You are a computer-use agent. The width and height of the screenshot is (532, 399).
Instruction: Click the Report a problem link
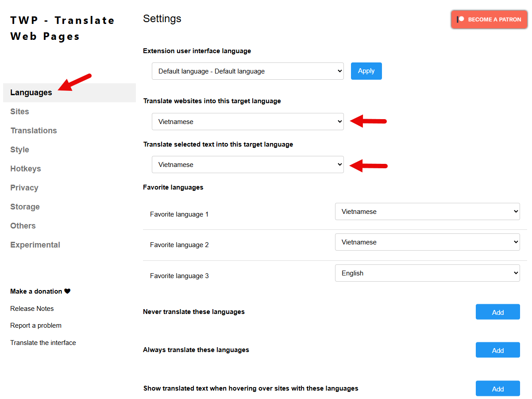(36, 325)
